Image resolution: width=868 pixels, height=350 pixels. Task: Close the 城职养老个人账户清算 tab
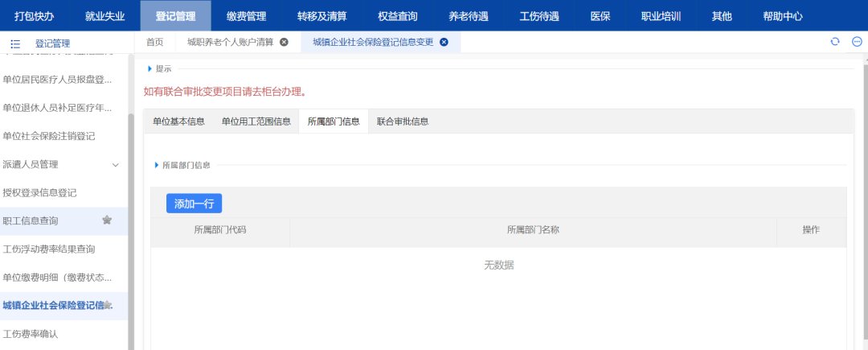[x=284, y=43]
